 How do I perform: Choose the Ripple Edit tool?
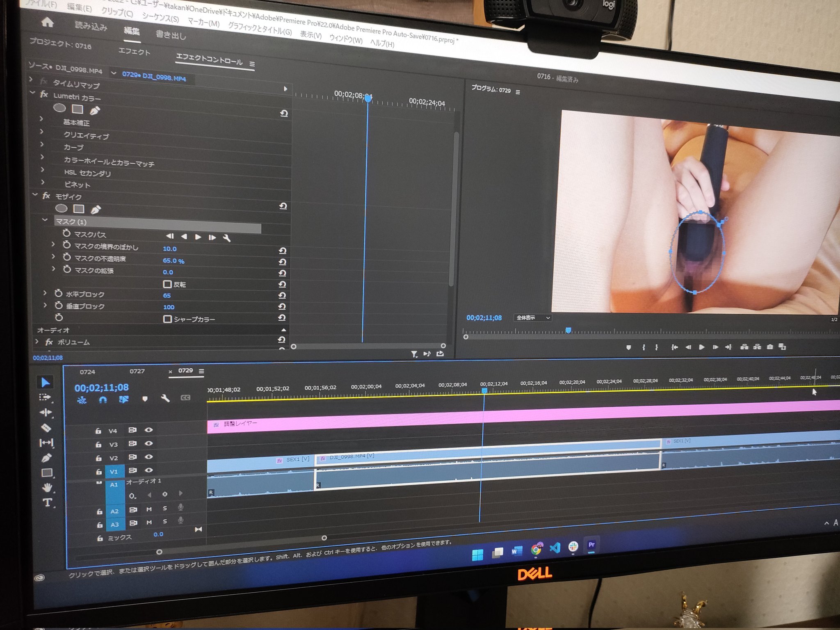[46, 412]
